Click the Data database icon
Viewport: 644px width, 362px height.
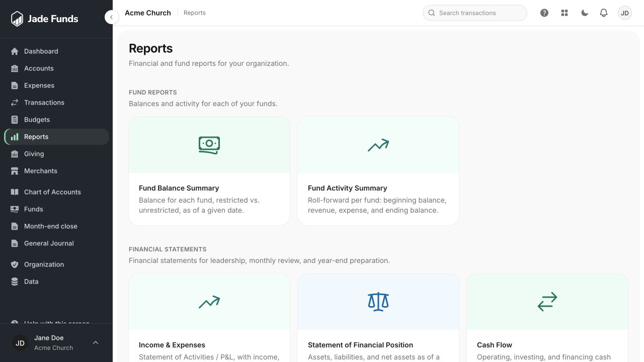coord(15,282)
